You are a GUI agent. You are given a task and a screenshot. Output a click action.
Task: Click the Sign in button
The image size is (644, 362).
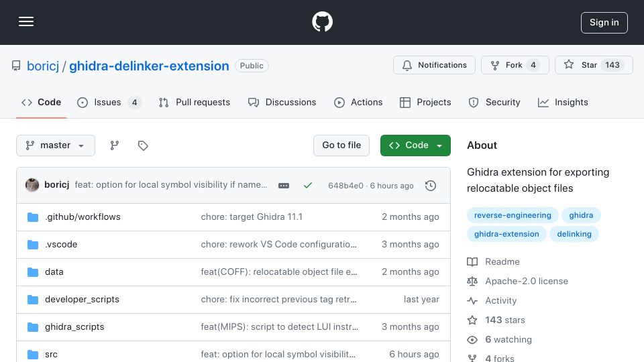click(604, 23)
